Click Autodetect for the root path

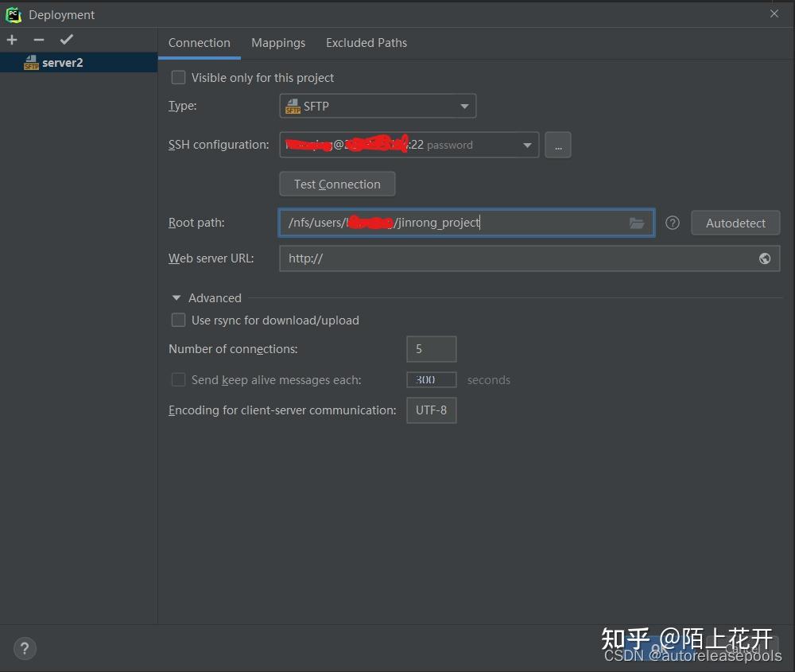coord(735,223)
